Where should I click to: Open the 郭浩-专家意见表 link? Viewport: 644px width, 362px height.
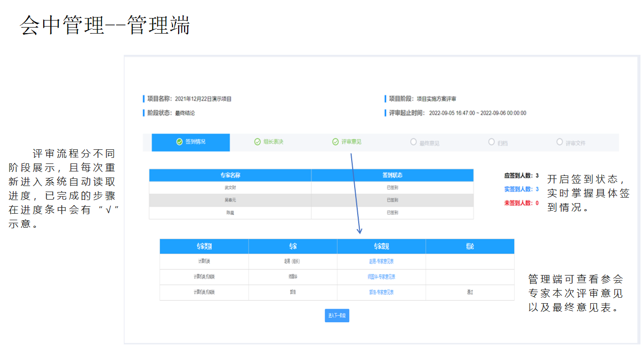coord(381,292)
